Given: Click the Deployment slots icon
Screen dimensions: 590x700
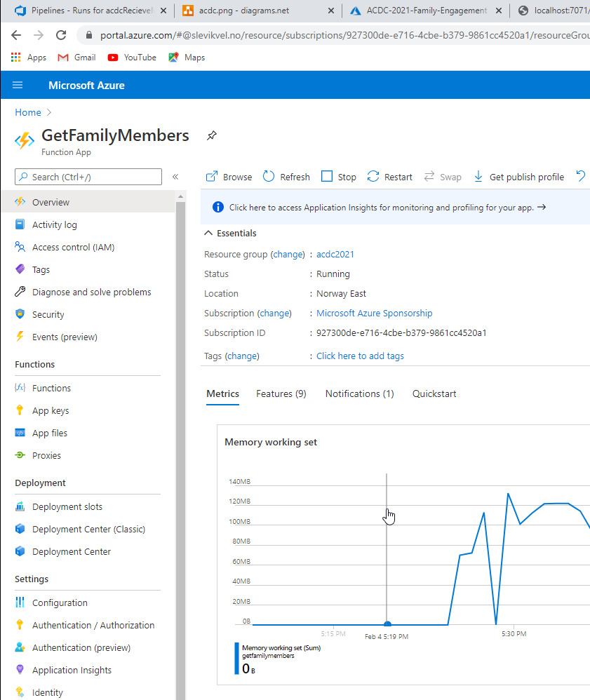Looking at the screenshot, I should [x=20, y=506].
